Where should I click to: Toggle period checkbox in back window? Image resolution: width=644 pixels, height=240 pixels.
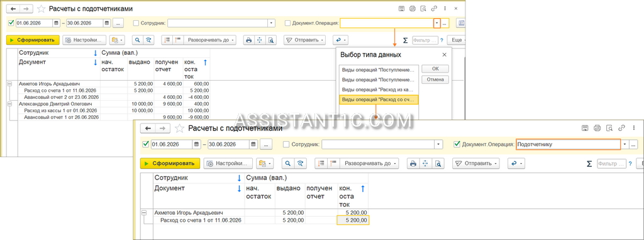click(x=11, y=23)
